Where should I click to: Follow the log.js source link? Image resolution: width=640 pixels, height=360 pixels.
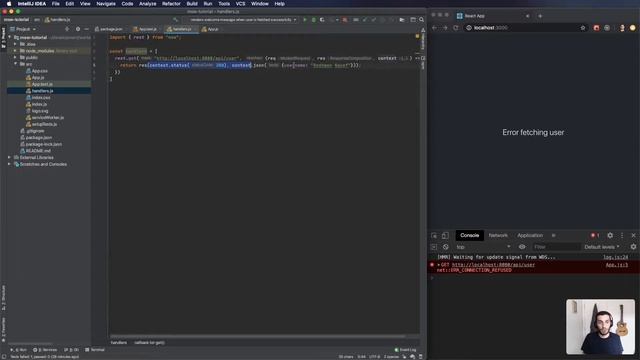(616, 257)
